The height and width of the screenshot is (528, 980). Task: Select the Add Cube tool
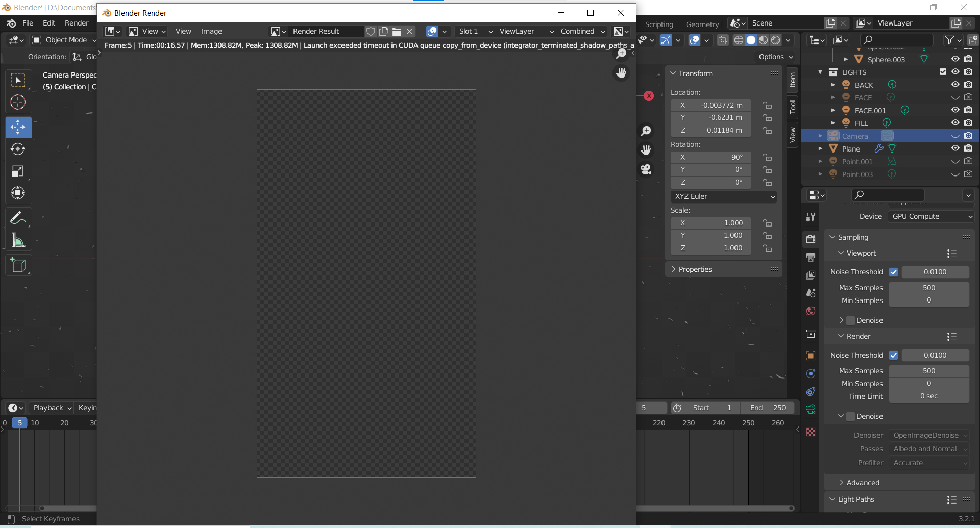(x=18, y=265)
